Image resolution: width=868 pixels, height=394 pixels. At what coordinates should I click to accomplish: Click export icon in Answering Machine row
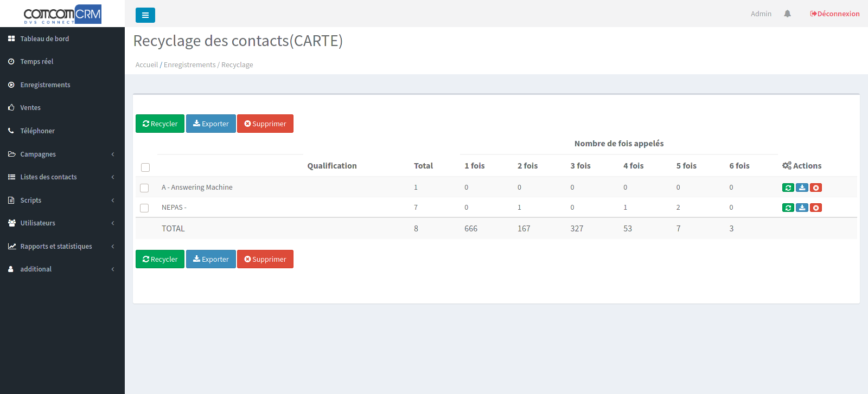point(802,188)
